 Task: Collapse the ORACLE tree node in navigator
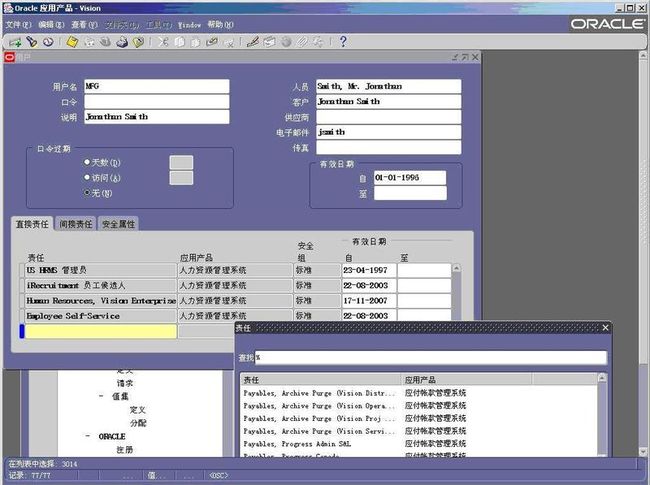87,436
